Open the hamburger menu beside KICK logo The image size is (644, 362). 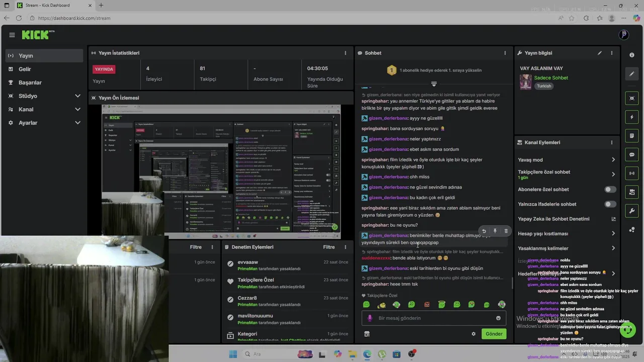click(x=12, y=35)
